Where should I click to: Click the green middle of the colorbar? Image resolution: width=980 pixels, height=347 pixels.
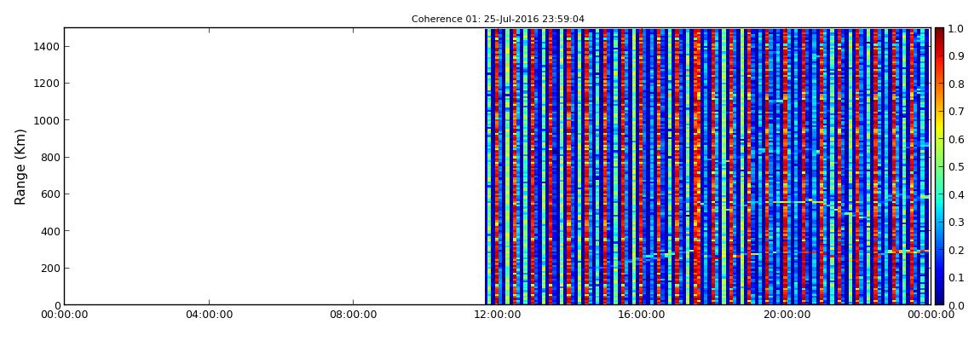point(940,166)
